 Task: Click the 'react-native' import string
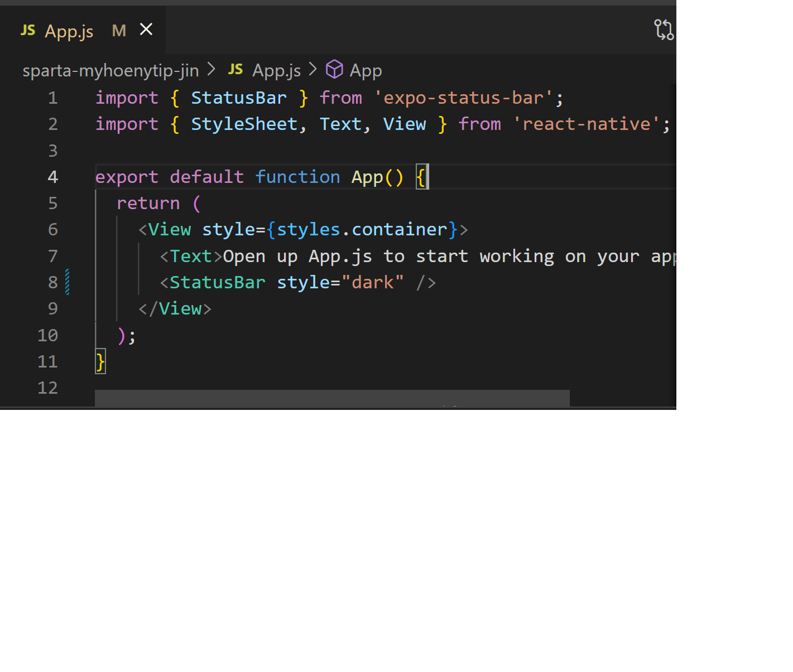(586, 124)
